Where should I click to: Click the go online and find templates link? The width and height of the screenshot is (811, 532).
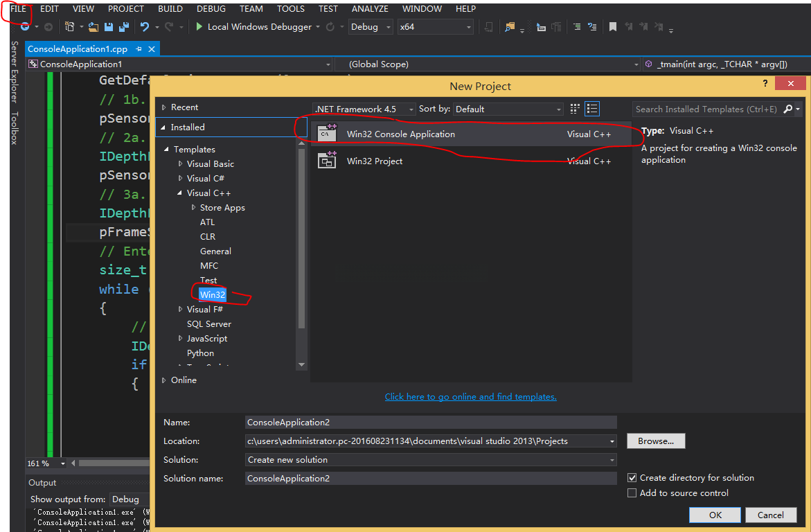[470, 397]
